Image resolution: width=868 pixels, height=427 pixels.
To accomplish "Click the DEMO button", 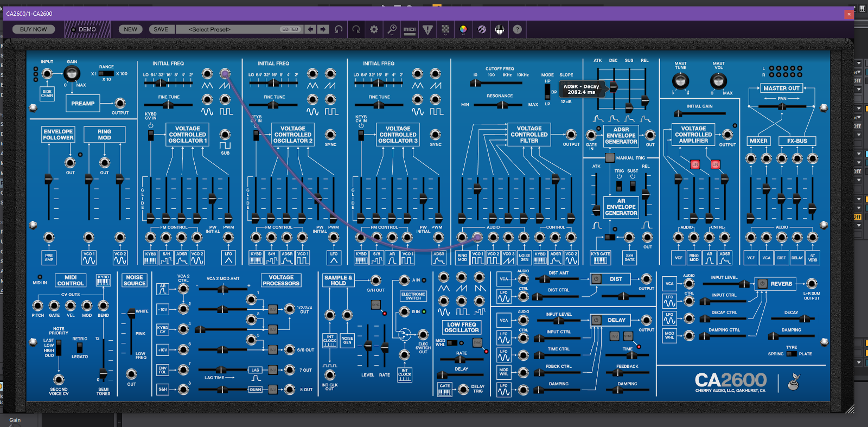I will point(87,29).
